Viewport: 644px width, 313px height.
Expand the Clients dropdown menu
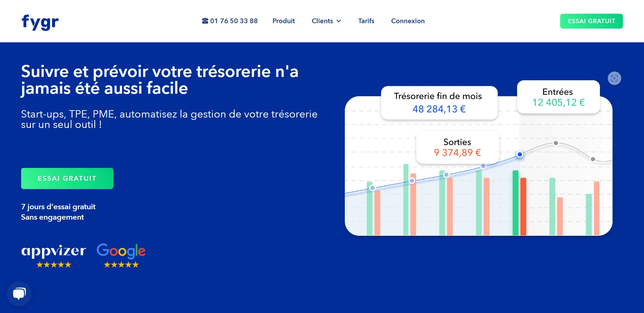click(322, 21)
